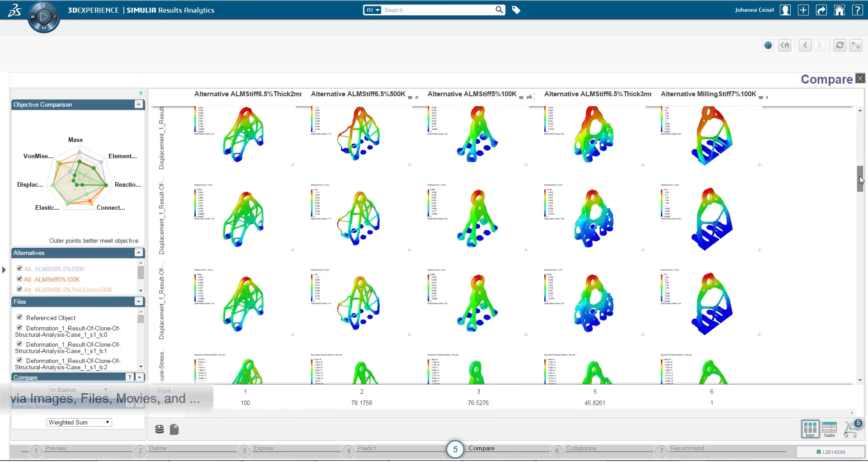Click the refresh icon in toolbar
The image size is (868, 462).
point(840,45)
